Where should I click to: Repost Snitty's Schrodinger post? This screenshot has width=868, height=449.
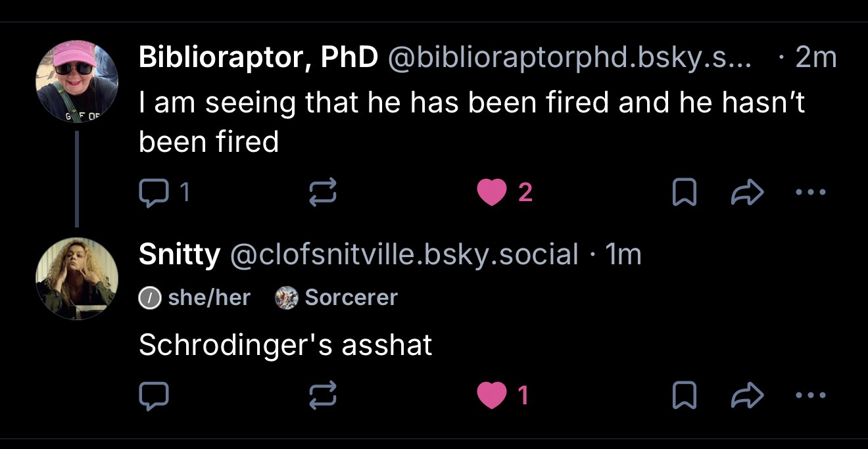(324, 395)
